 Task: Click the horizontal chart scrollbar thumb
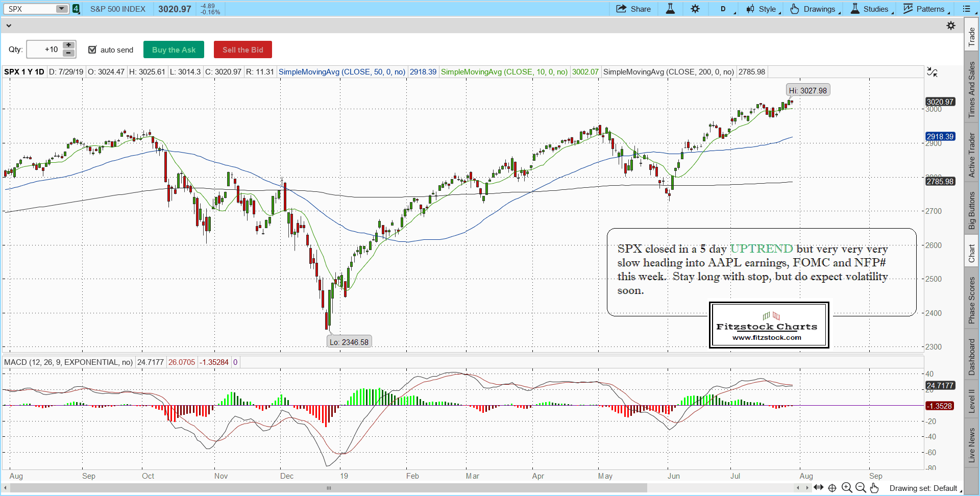click(329, 488)
